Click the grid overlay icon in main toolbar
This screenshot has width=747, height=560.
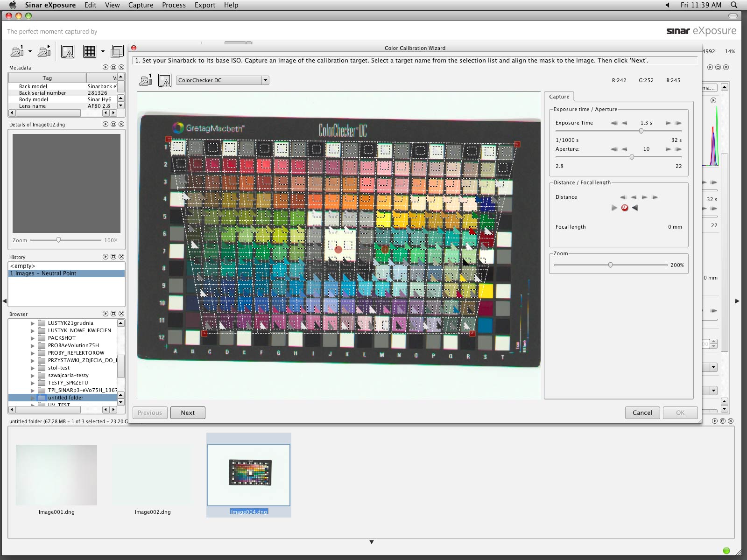[90, 51]
